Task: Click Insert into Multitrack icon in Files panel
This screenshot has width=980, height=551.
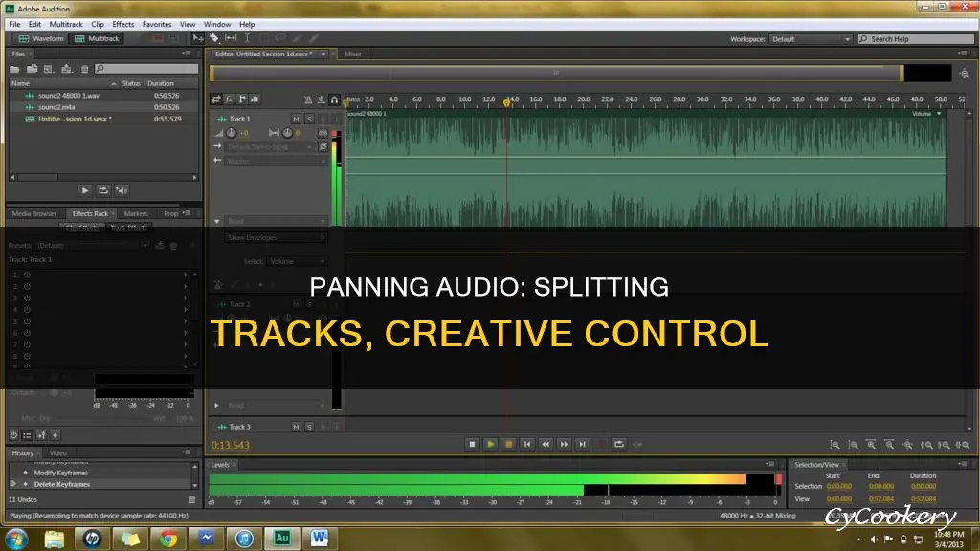Action: [67, 69]
